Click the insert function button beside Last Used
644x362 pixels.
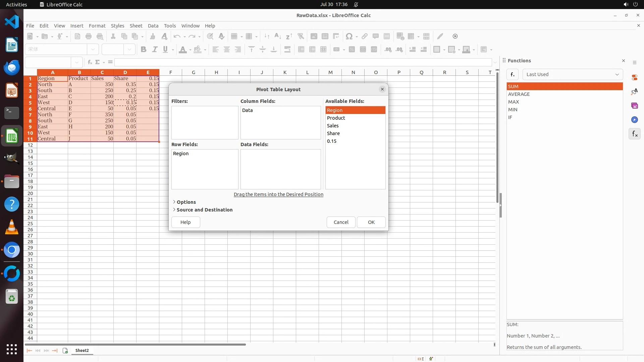513,74
